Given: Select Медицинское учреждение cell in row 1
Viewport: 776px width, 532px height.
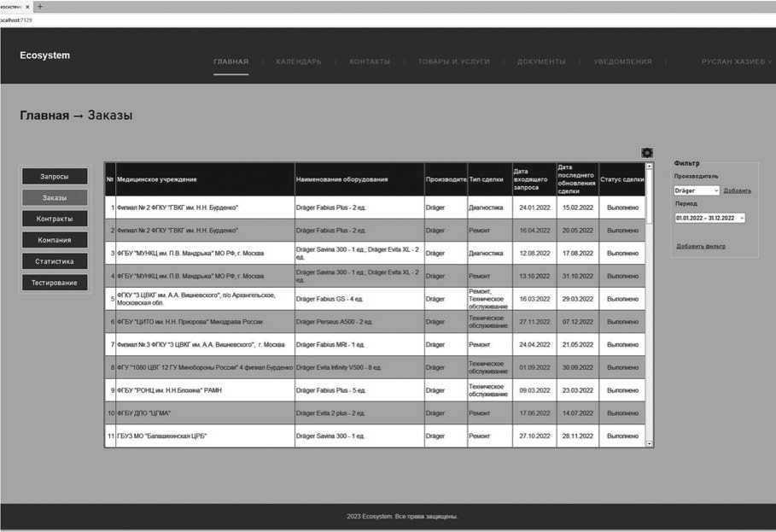Looking at the screenshot, I should [205, 208].
